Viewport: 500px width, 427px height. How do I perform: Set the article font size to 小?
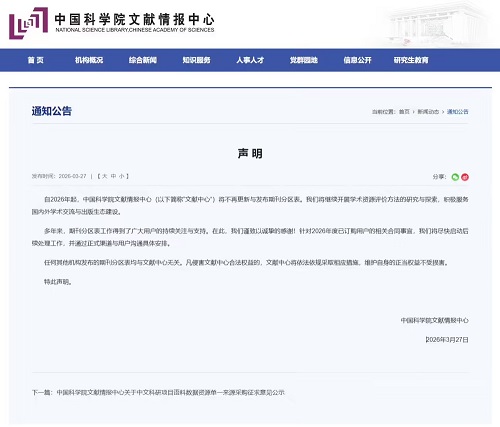point(122,176)
